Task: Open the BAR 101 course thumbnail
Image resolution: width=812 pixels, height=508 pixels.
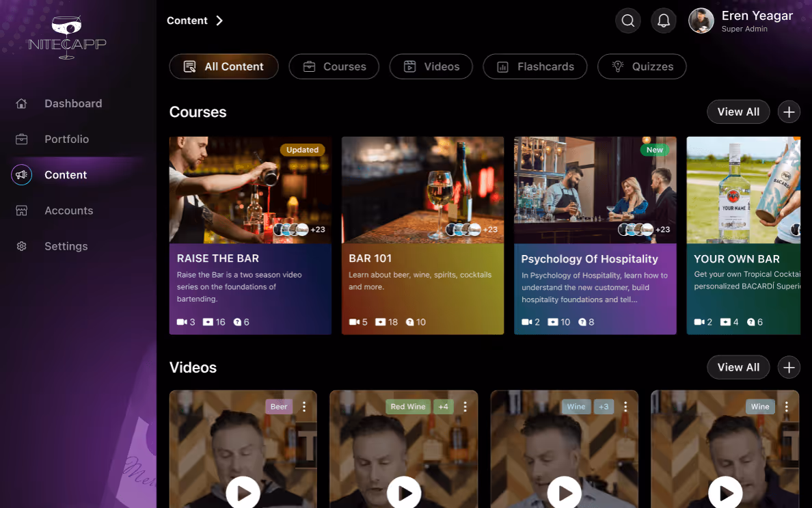Action: tap(422, 190)
